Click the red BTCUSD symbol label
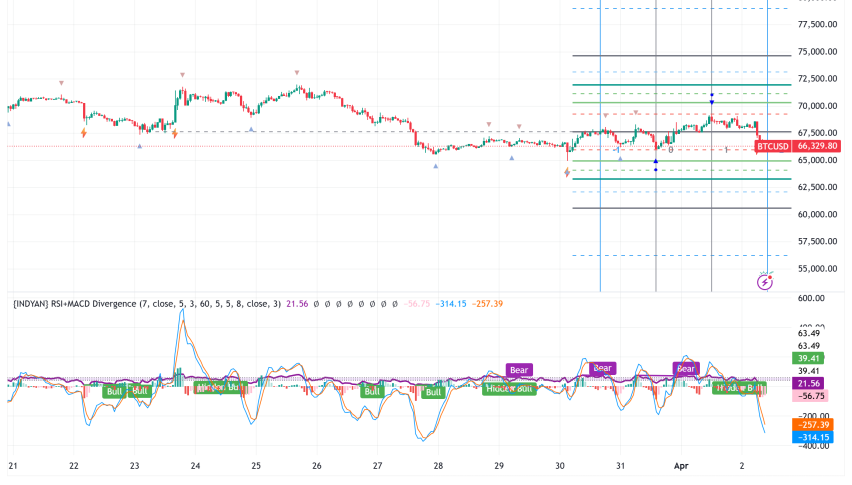852x485 pixels. click(772, 146)
